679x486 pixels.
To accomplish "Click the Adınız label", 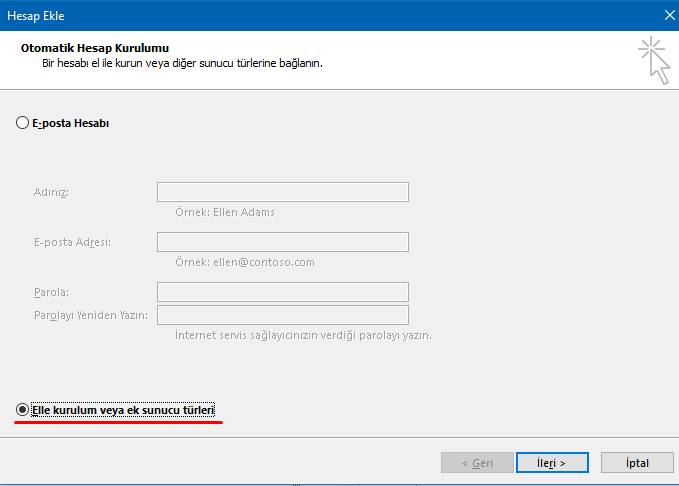I will click(52, 192).
